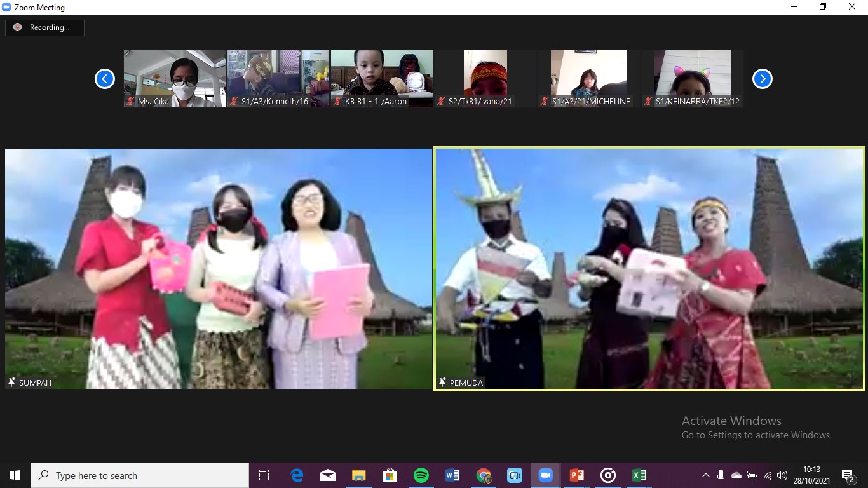Image resolution: width=868 pixels, height=488 pixels.
Task: Open Excel from the taskbar
Action: coord(639,475)
